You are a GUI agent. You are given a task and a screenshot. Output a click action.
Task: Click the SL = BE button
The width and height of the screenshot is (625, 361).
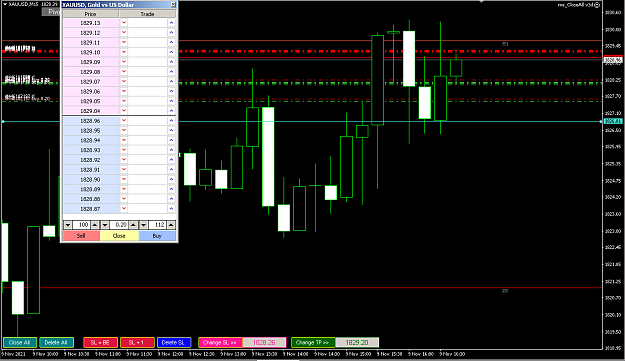[x=100, y=343]
